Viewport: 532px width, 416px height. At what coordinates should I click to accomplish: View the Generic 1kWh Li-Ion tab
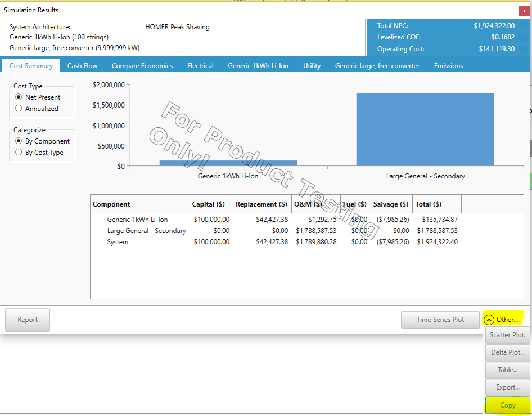point(258,66)
